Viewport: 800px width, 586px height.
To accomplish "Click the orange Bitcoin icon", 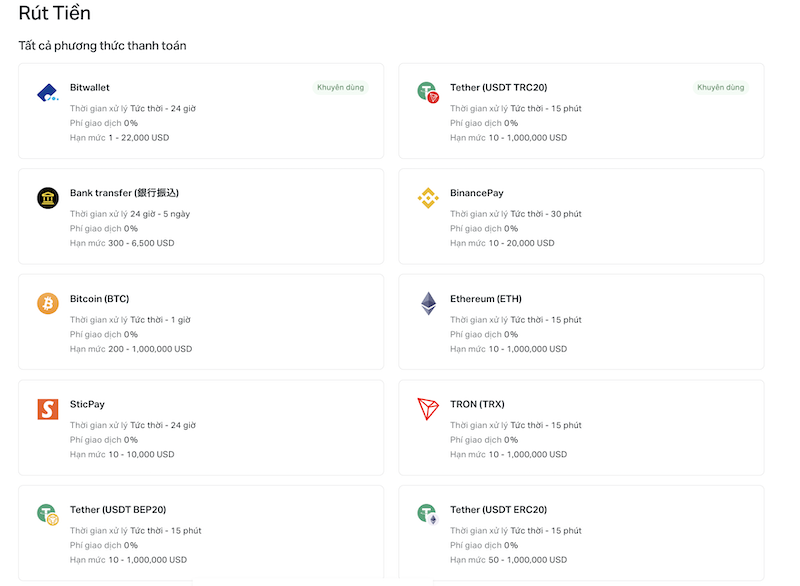I will pos(48,303).
